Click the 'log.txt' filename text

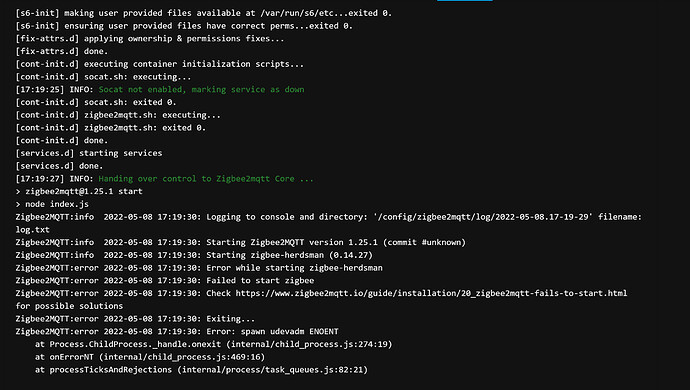pyautogui.click(x=33, y=230)
